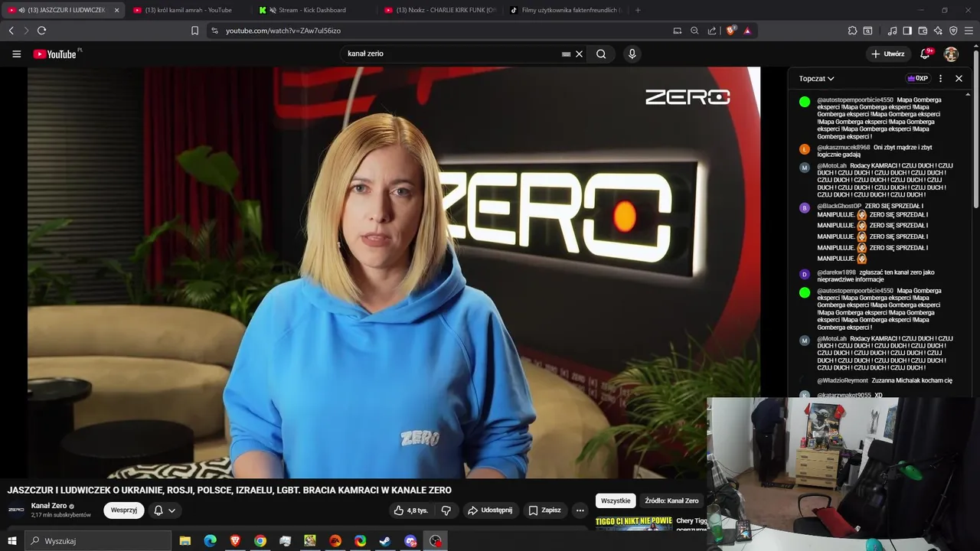Open site settings icon left of URL
The image size is (980, 551).
pyautogui.click(x=214, y=31)
